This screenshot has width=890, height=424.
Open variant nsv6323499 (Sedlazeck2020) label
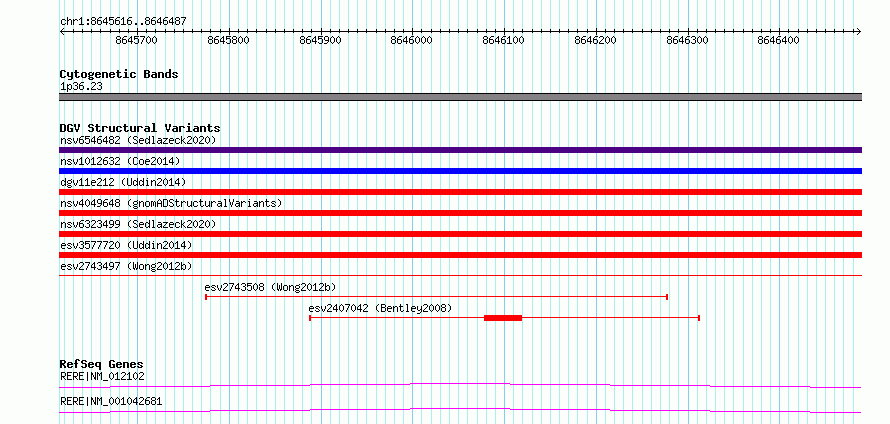tap(138, 224)
